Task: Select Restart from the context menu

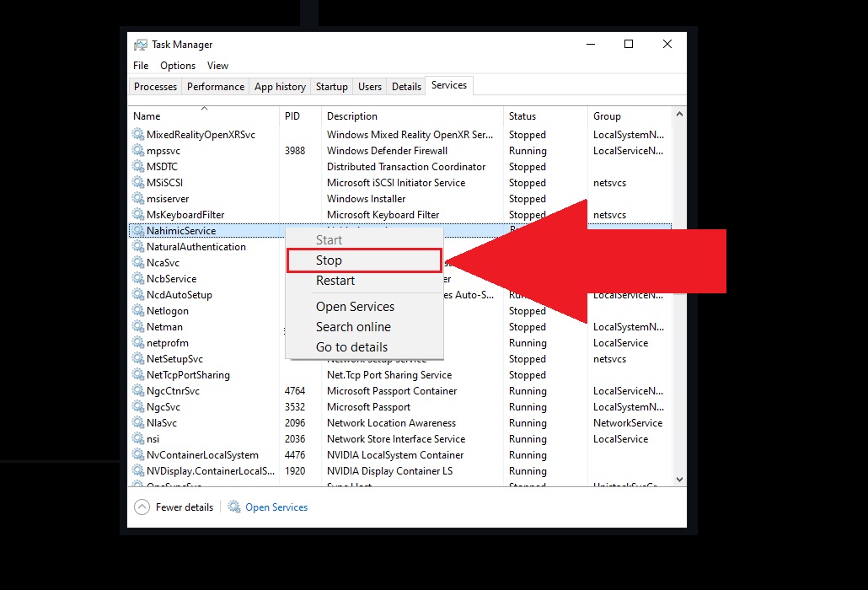Action: (x=335, y=281)
